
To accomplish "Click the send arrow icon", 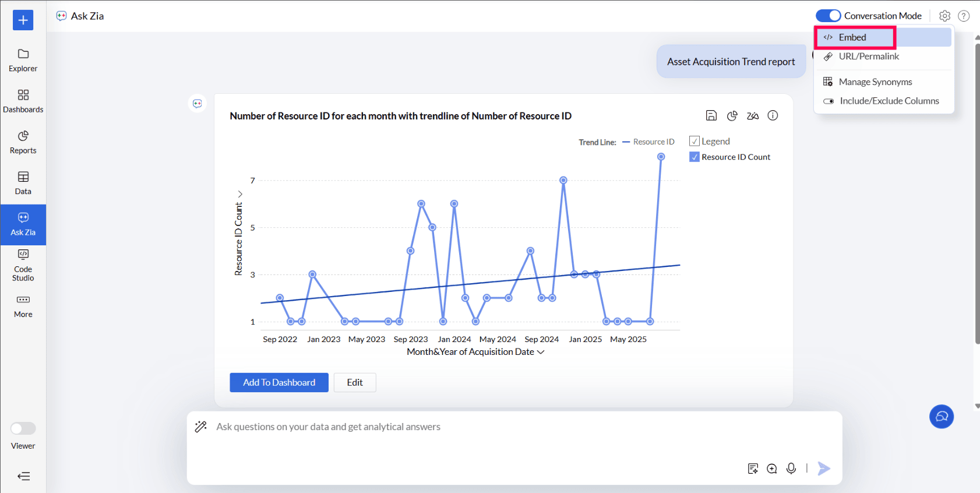I will [x=823, y=468].
